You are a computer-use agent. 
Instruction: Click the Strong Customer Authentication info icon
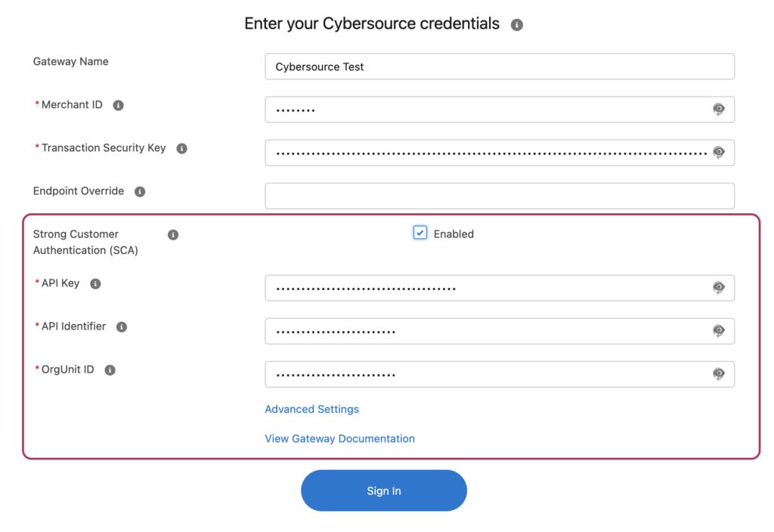(173, 234)
